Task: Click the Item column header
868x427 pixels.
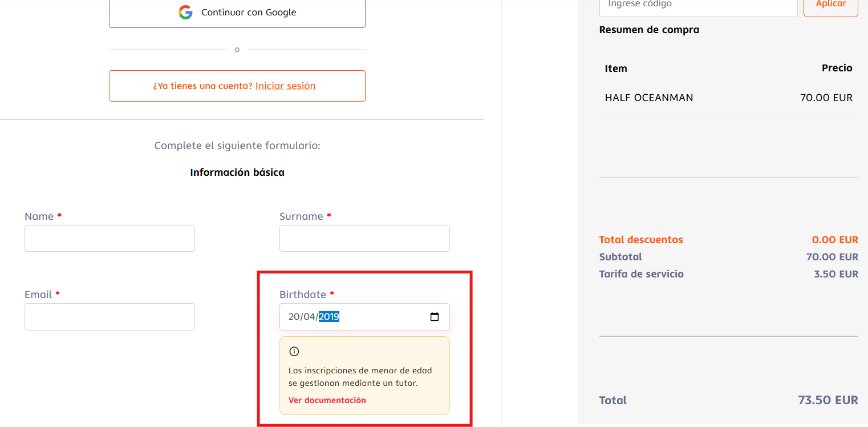Action: coord(616,69)
